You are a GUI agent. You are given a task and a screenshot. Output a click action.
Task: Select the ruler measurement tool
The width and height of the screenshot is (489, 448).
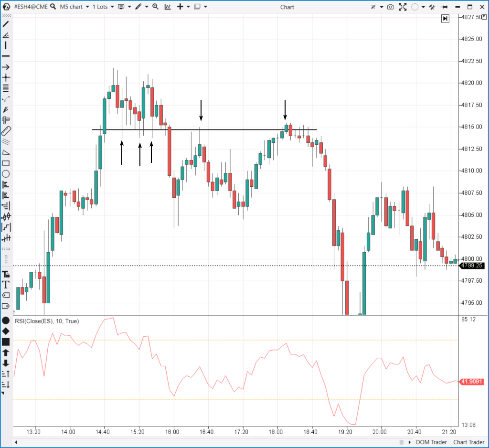(6, 131)
